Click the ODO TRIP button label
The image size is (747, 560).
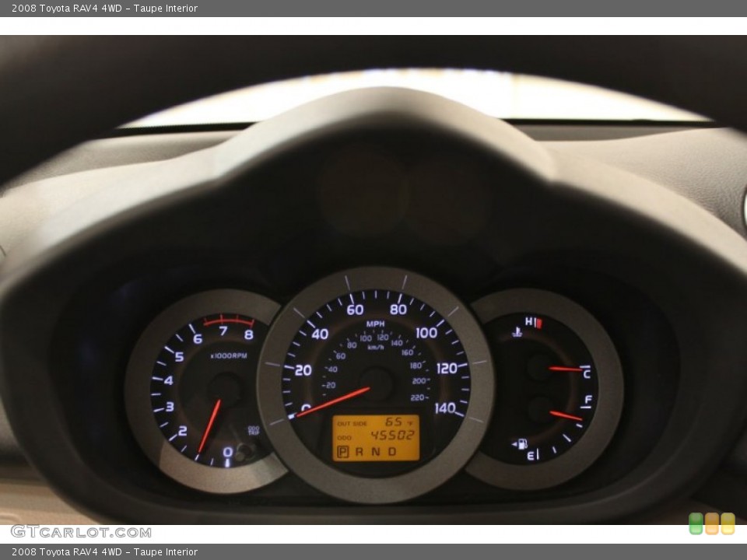[254, 430]
